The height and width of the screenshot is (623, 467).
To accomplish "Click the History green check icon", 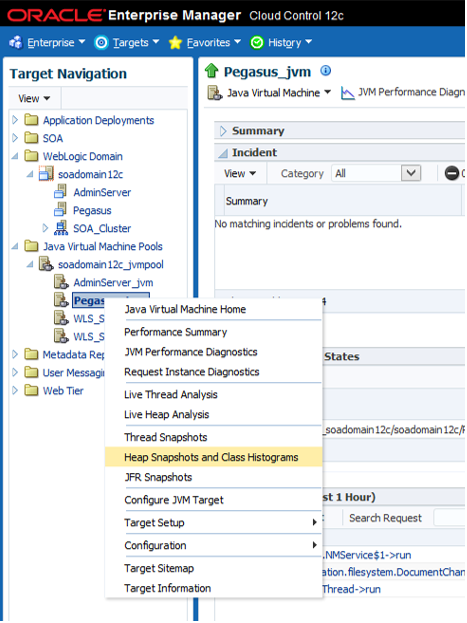I will point(257,42).
